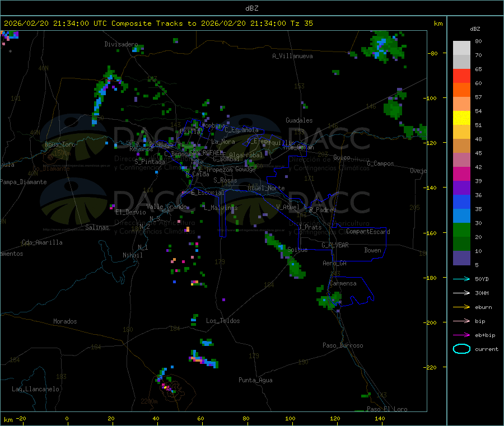Click the Aero_GA place label
Viewport: 504px width, 426px height.
coord(335,263)
